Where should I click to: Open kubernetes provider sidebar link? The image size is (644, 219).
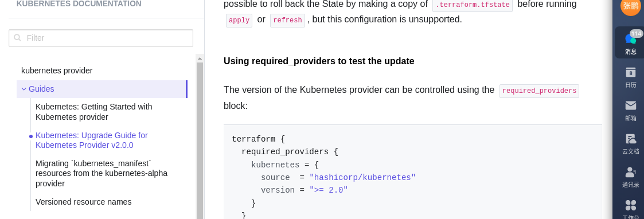click(57, 71)
